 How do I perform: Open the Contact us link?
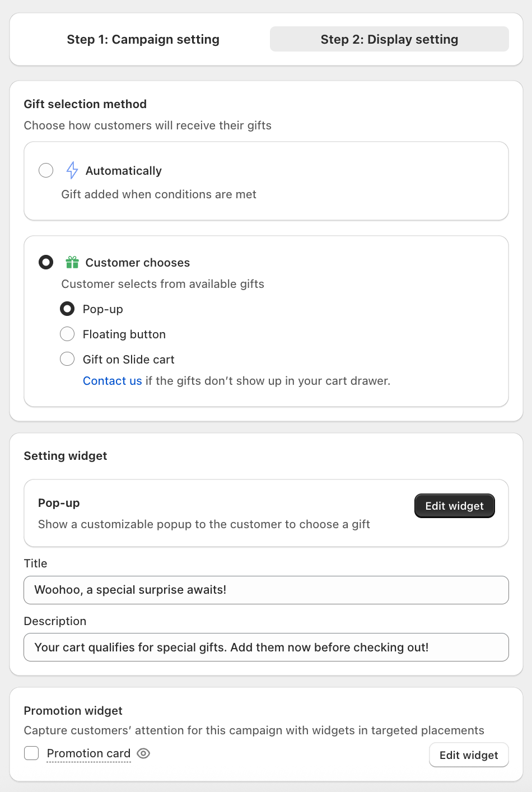tap(113, 381)
